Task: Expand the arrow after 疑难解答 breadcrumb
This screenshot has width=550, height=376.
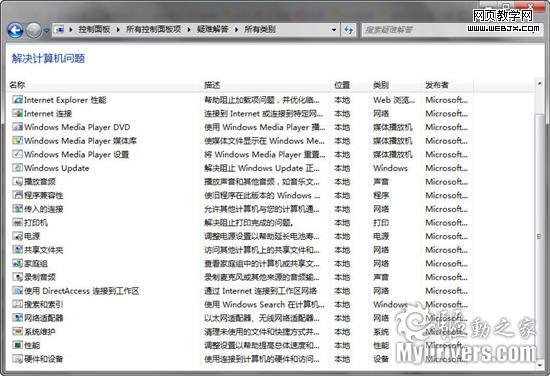Action: [x=236, y=30]
